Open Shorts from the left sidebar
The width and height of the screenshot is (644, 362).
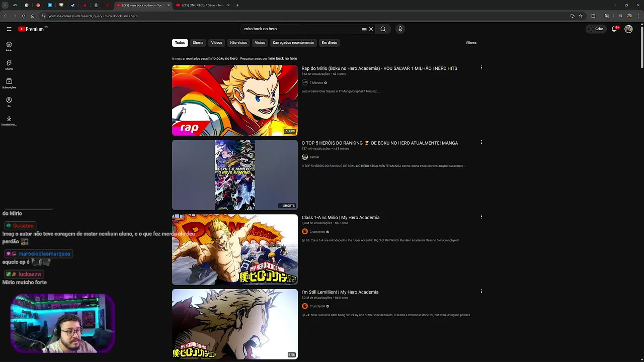(x=9, y=65)
